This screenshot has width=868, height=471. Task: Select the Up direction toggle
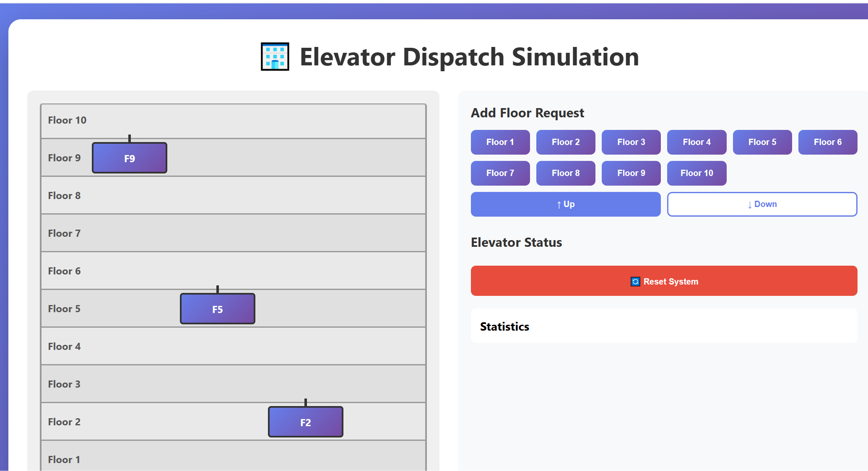click(566, 204)
